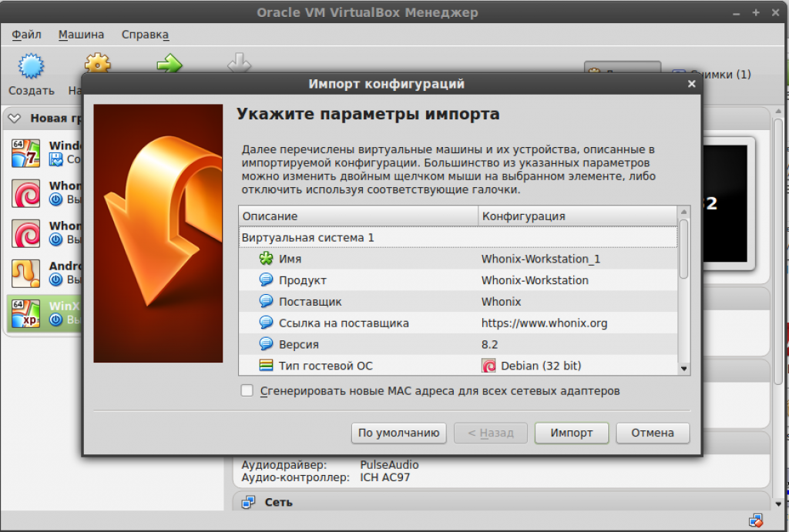Click the green Имя row icon

[x=266, y=259]
